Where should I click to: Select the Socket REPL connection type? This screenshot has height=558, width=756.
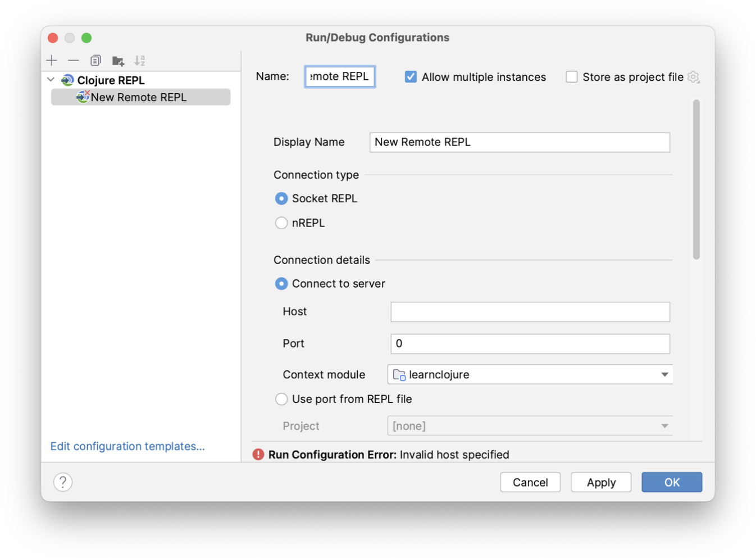point(281,198)
